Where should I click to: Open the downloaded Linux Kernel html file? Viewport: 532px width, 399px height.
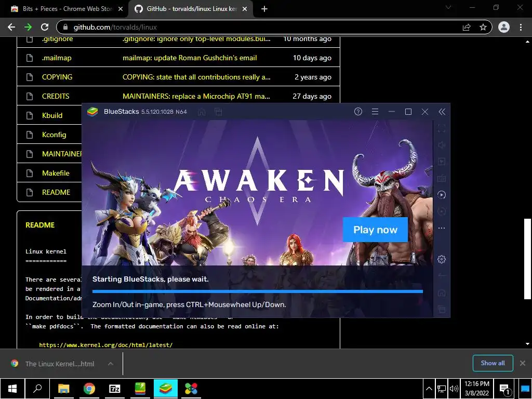coord(60,364)
